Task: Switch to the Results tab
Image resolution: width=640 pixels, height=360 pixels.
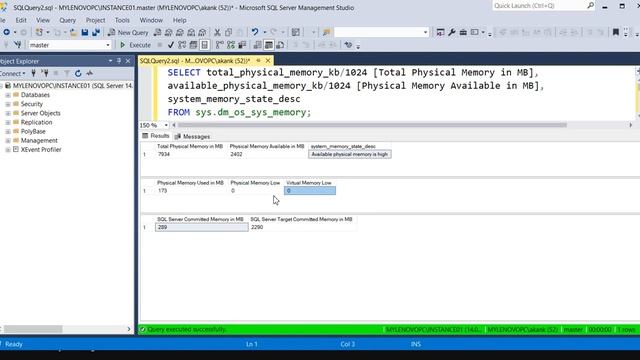Action: (156, 136)
